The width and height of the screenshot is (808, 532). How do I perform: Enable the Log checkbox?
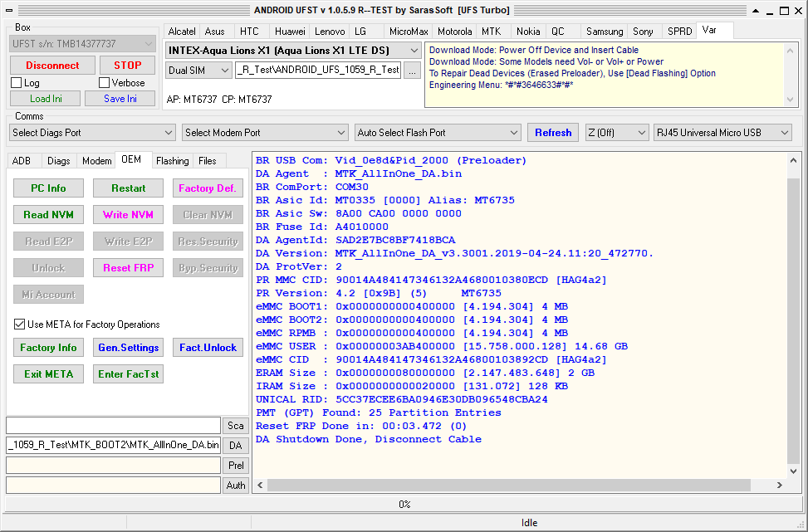coord(17,83)
